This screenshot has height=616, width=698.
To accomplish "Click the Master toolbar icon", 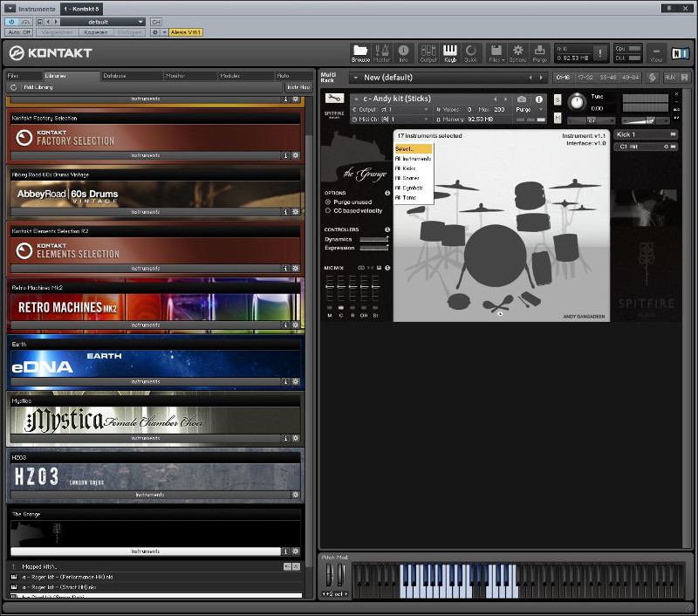I will click(381, 53).
